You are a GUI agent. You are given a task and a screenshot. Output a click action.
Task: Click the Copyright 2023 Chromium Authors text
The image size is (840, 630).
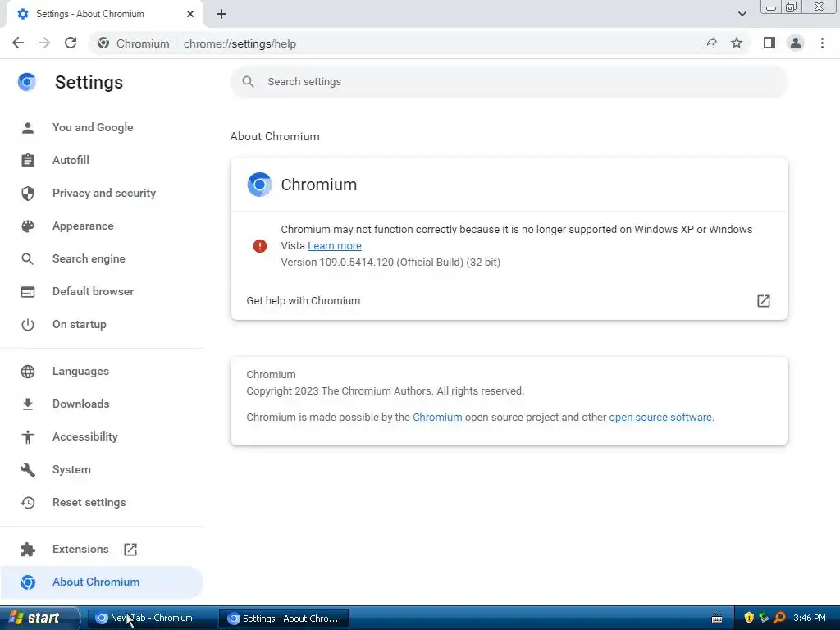coord(386,391)
